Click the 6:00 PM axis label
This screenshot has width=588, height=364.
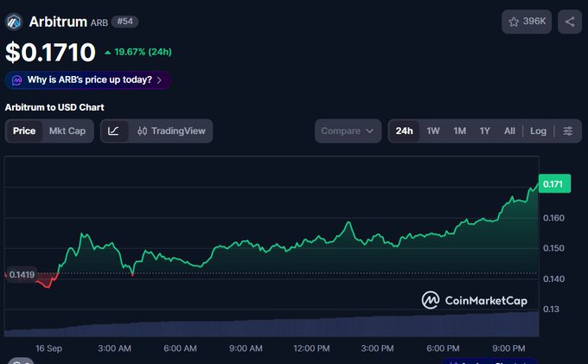pyautogui.click(x=443, y=348)
